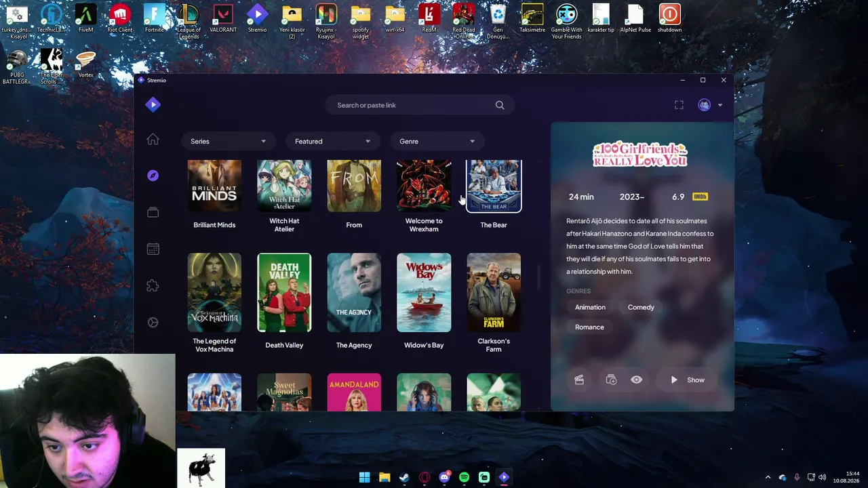Show hidden system tray icons chevron
This screenshot has width=868, height=488.
coord(768,478)
